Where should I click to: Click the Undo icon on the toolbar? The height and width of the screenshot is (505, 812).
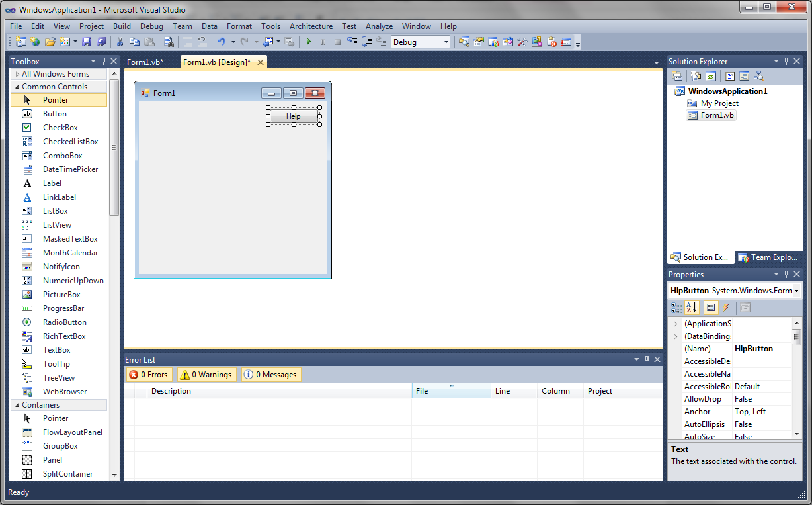point(221,41)
